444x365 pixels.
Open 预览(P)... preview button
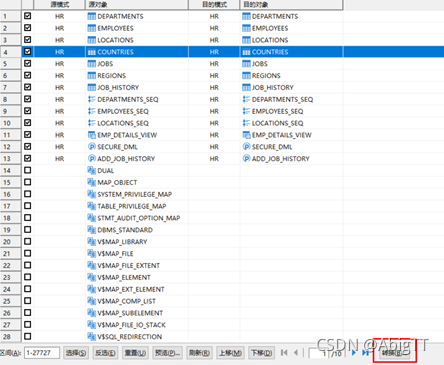click(167, 353)
